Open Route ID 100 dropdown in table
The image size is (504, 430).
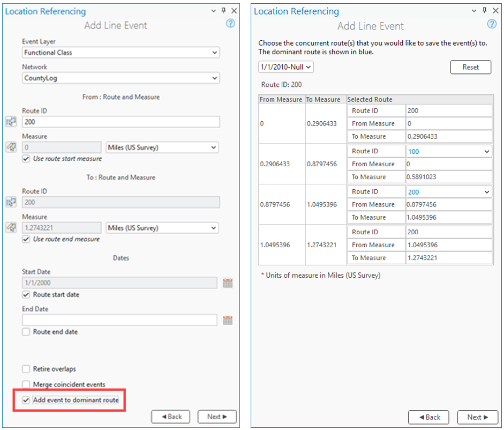[449, 151]
